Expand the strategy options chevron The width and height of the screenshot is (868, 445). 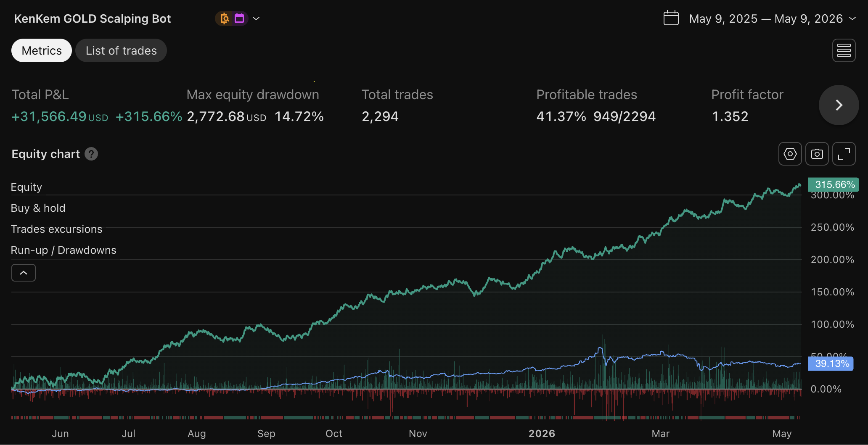256,18
